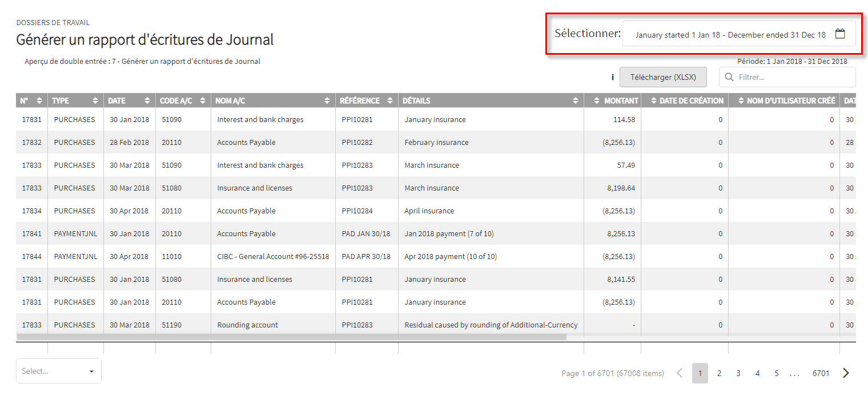Go to previous page arrow
This screenshot has width=868, height=396.
tap(680, 373)
